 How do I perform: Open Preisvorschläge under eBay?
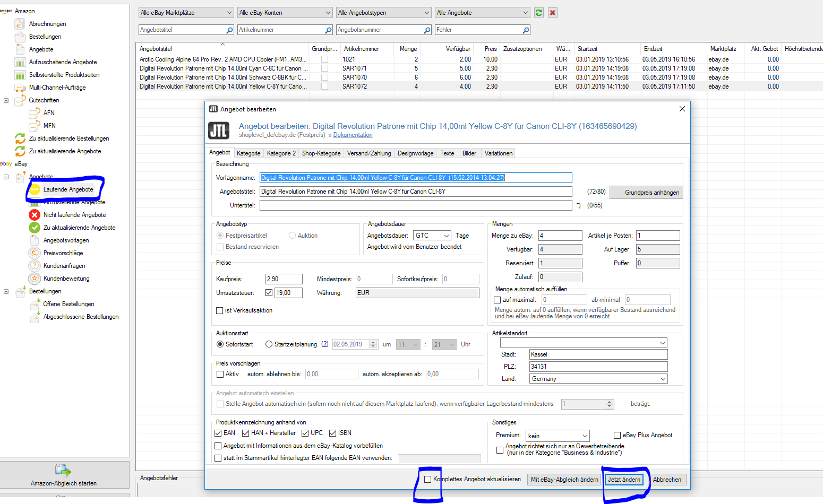63,253
